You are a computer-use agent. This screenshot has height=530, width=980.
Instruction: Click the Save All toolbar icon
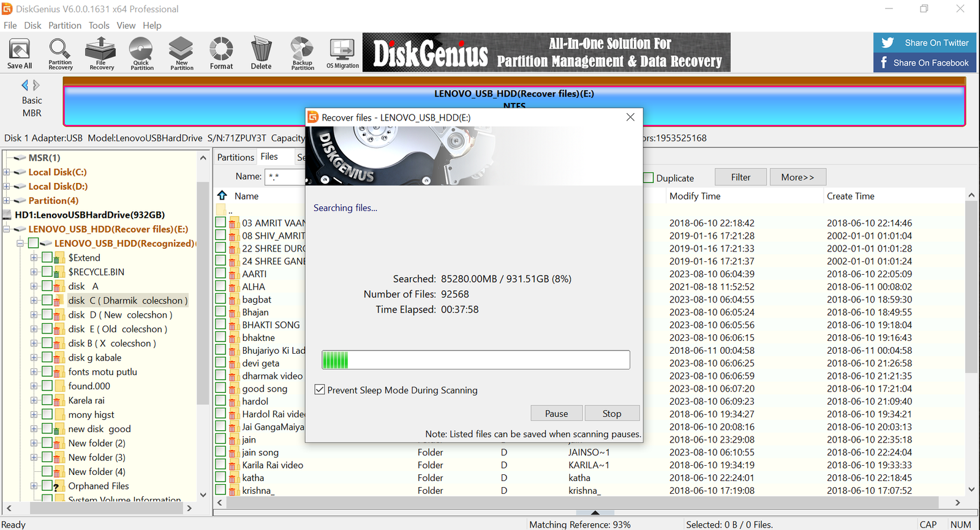[x=20, y=53]
